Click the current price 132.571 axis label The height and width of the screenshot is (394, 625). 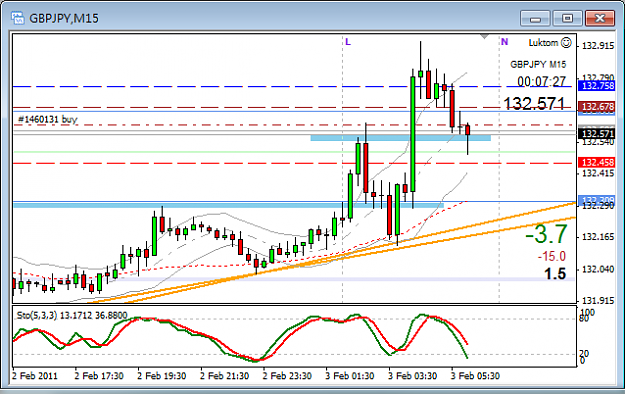[596, 134]
